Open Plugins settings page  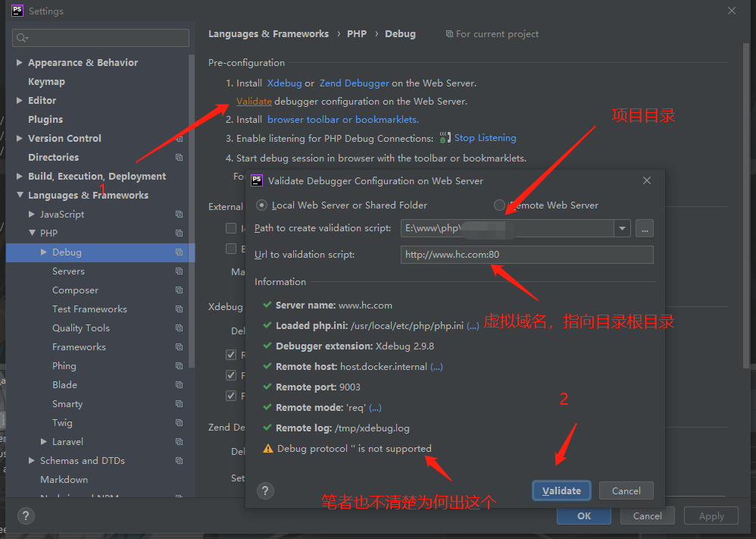45,119
